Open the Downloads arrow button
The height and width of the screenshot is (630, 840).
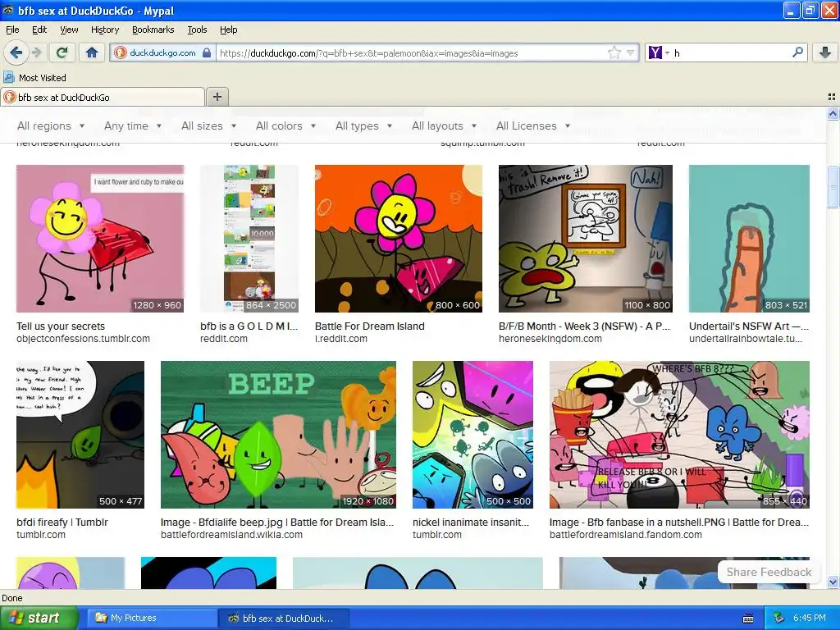825,52
